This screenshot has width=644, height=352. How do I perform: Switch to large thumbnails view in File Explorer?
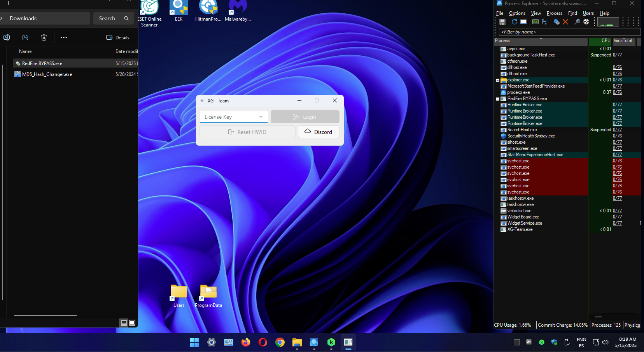[x=132, y=323]
